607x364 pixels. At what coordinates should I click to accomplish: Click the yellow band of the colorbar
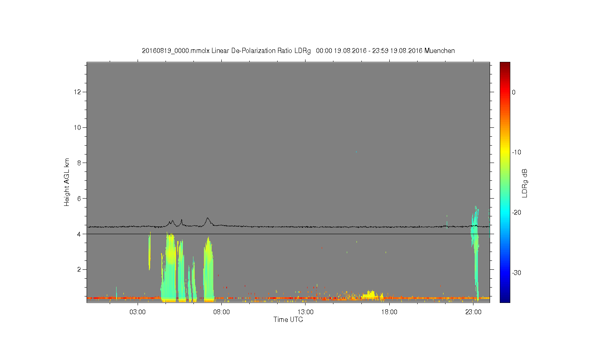[505, 152]
